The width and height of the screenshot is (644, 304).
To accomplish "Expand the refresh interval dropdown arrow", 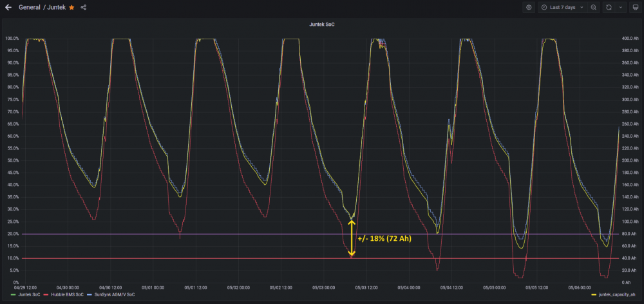I will (620, 7).
